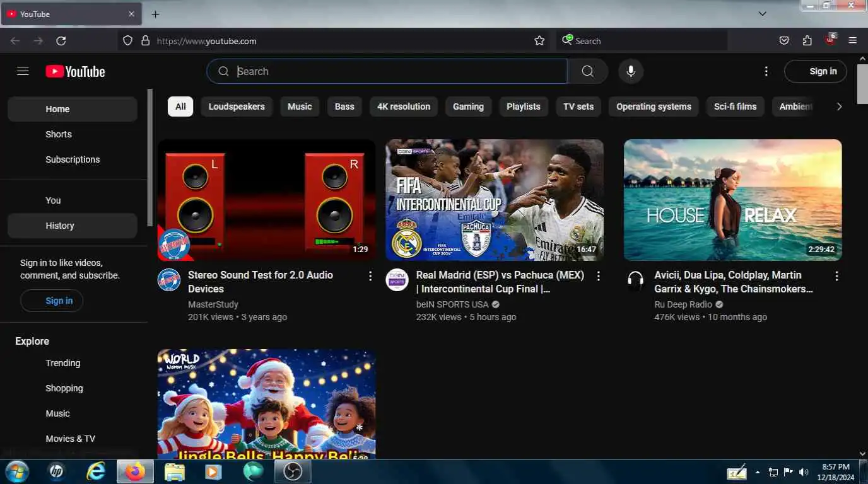Click the Windows Start orb
868x484 pixels.
click(16, 471)
